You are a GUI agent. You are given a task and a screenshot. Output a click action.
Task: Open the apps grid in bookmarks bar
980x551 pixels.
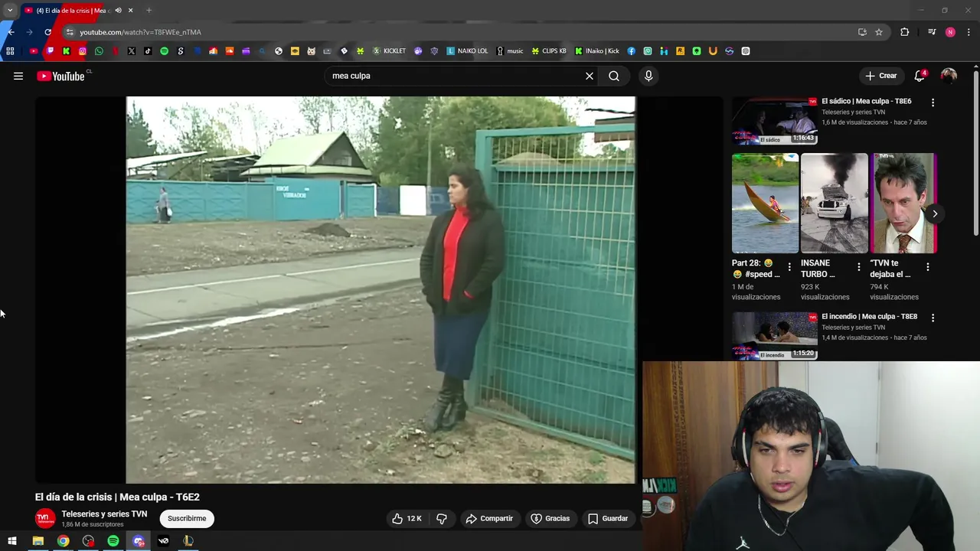coord(10,51)
